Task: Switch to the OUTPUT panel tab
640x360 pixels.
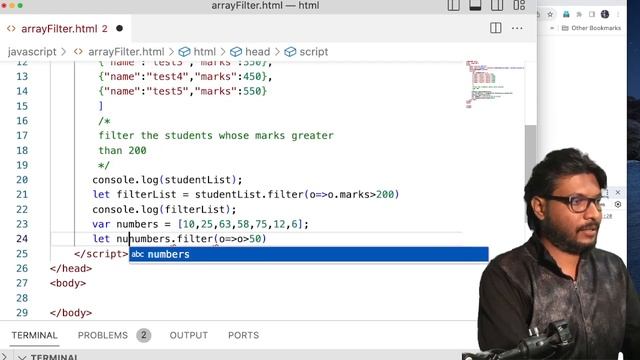Action: click(189, 335)
